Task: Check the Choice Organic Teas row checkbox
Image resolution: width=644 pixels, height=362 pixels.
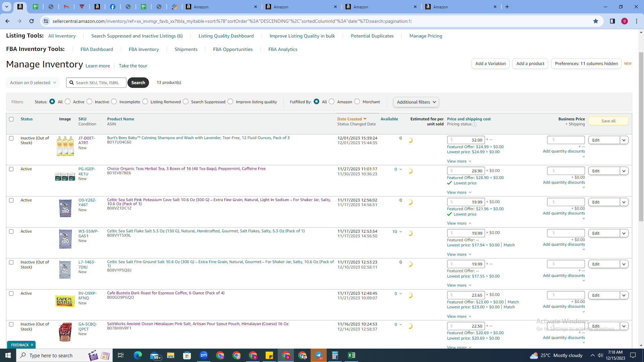Action: pyautogui.click(x=11, y=169)
